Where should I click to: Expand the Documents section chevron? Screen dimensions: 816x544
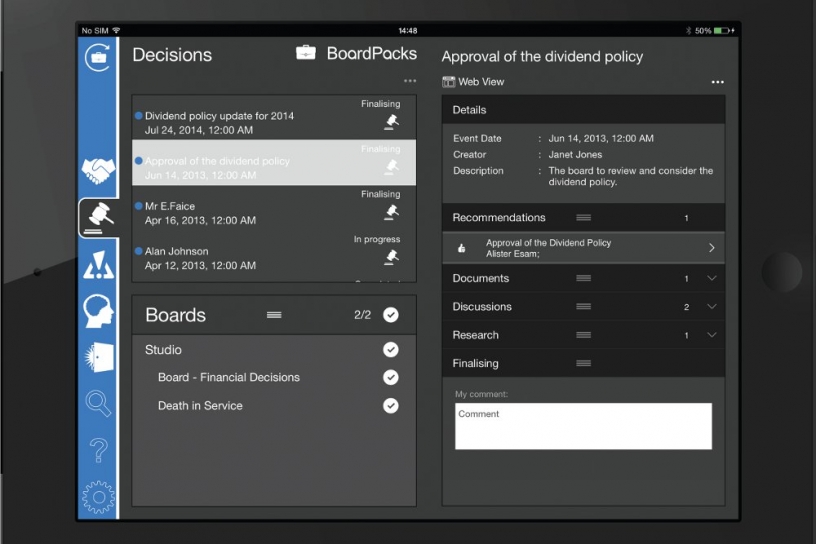pos(712,278)
